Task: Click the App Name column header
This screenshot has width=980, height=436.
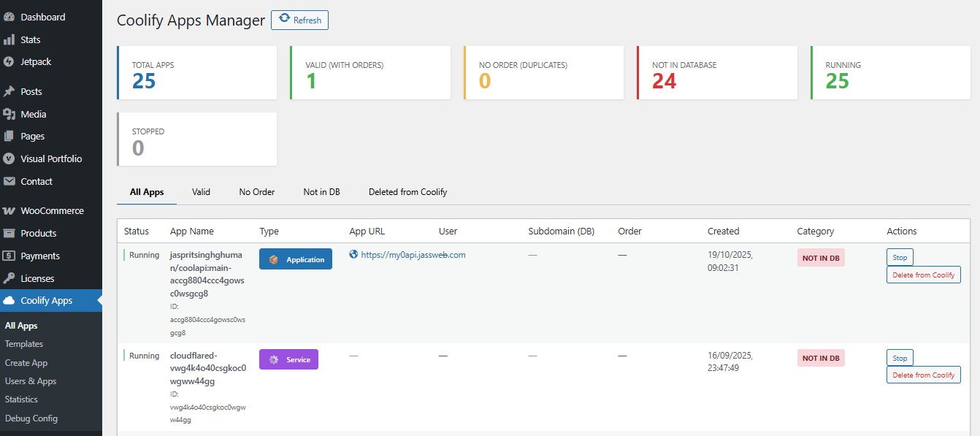Action: click(192, 231)
